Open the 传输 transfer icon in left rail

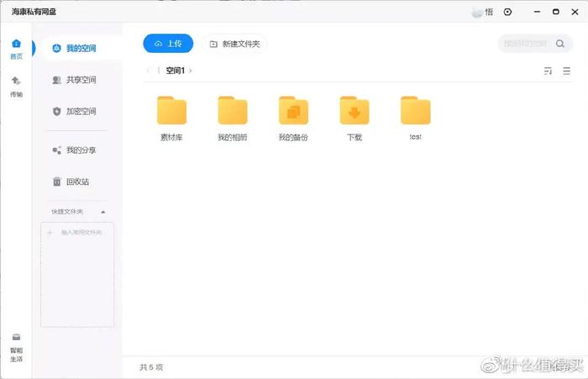point(16,87)
